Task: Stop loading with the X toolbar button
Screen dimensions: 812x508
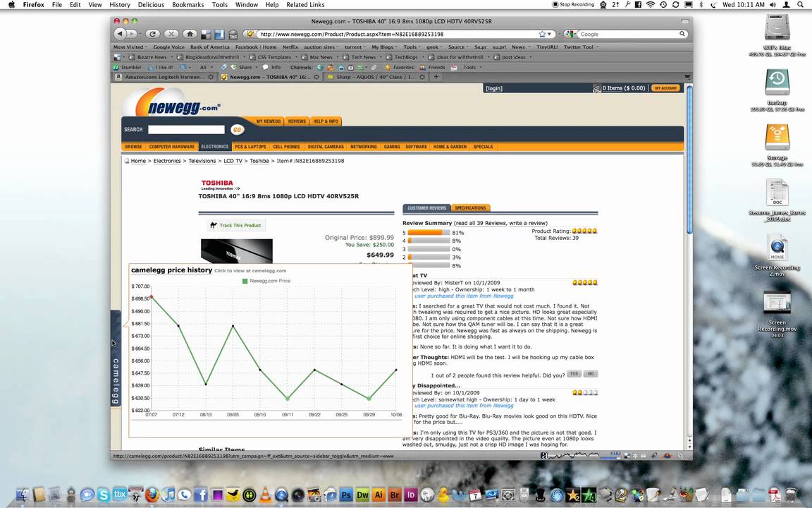Action: (x=171, y=34)
